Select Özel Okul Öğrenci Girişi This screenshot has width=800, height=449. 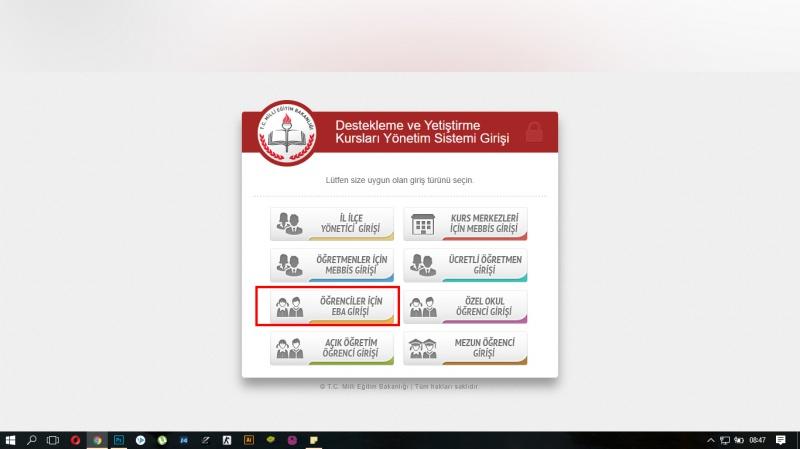(x=465, y=306)
